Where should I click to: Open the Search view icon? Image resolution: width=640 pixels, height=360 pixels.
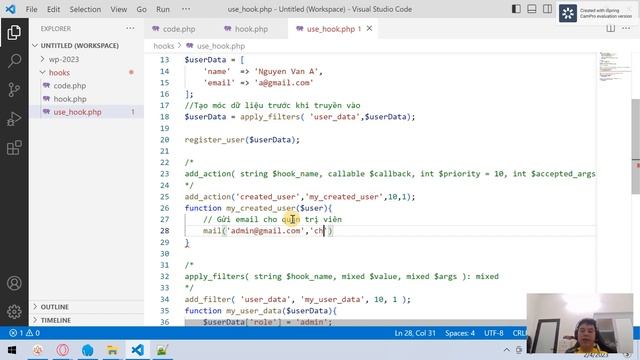click(x=14, y=61)
